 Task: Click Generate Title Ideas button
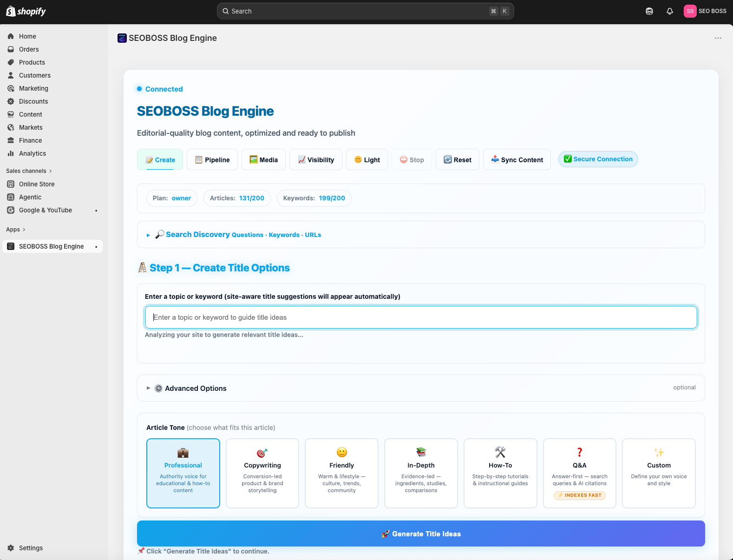421,534
